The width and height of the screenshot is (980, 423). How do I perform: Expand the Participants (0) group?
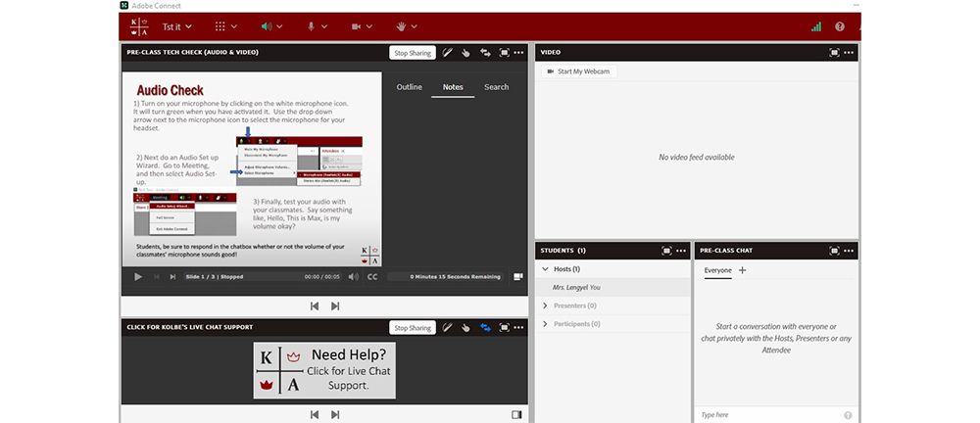[x=546, y=324]
